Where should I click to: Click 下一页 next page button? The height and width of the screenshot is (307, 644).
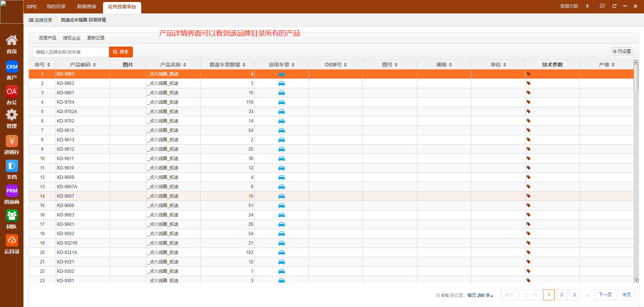(605, 295)
